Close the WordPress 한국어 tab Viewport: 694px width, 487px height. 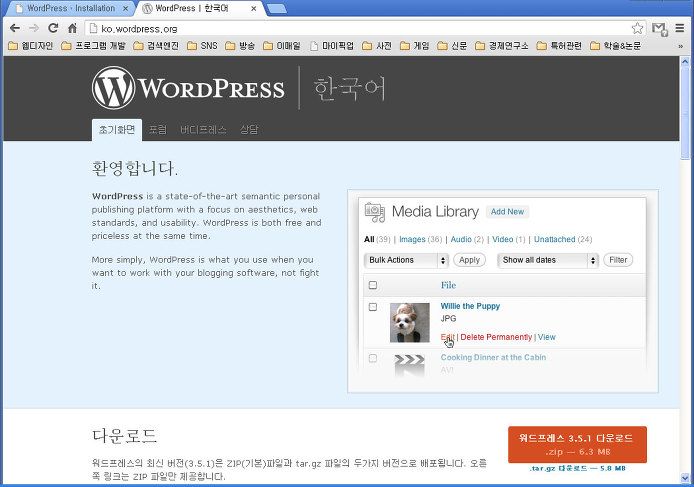tap(254, 8)
